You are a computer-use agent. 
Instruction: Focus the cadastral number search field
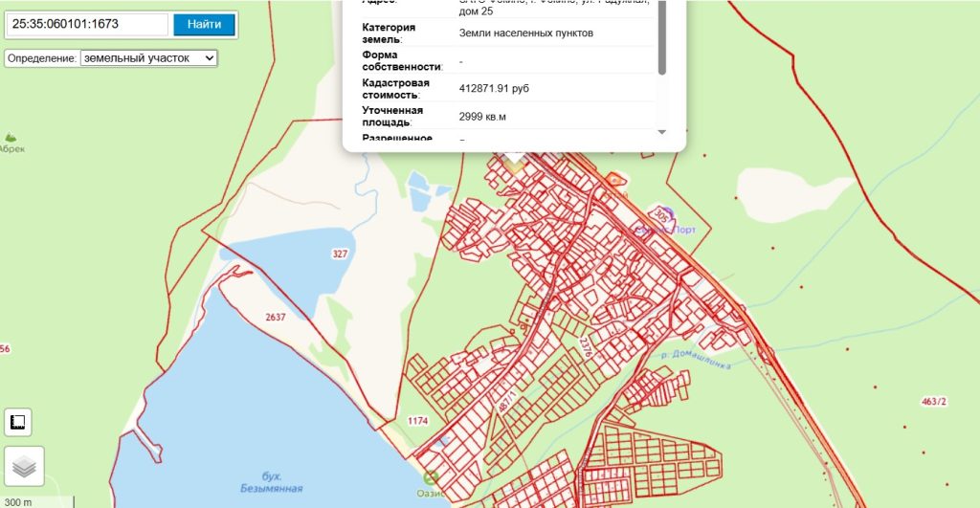[x=87, y=24]
